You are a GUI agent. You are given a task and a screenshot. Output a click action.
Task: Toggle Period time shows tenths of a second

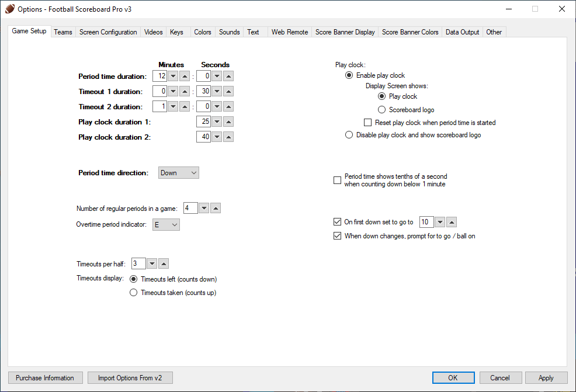[337, 180]
